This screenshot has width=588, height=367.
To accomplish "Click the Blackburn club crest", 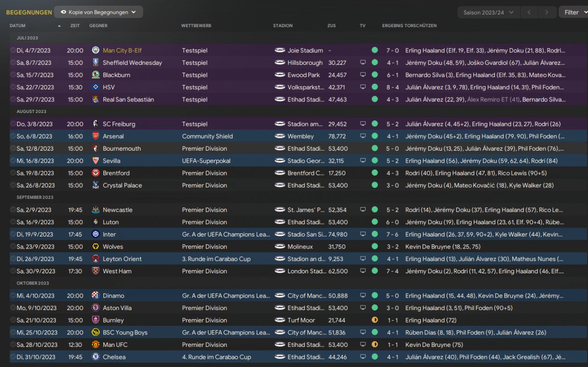I will (96, 75).
